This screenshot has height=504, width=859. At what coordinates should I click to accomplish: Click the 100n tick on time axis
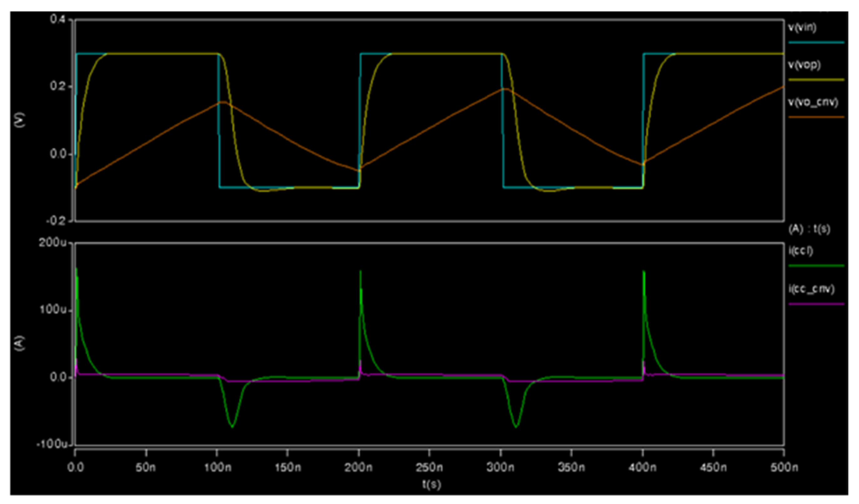tap(217, 467)
